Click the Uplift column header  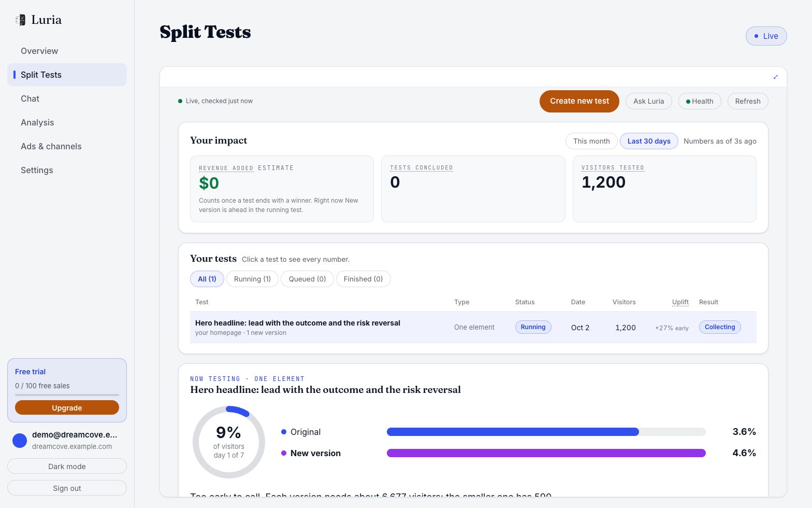[680, 302]
